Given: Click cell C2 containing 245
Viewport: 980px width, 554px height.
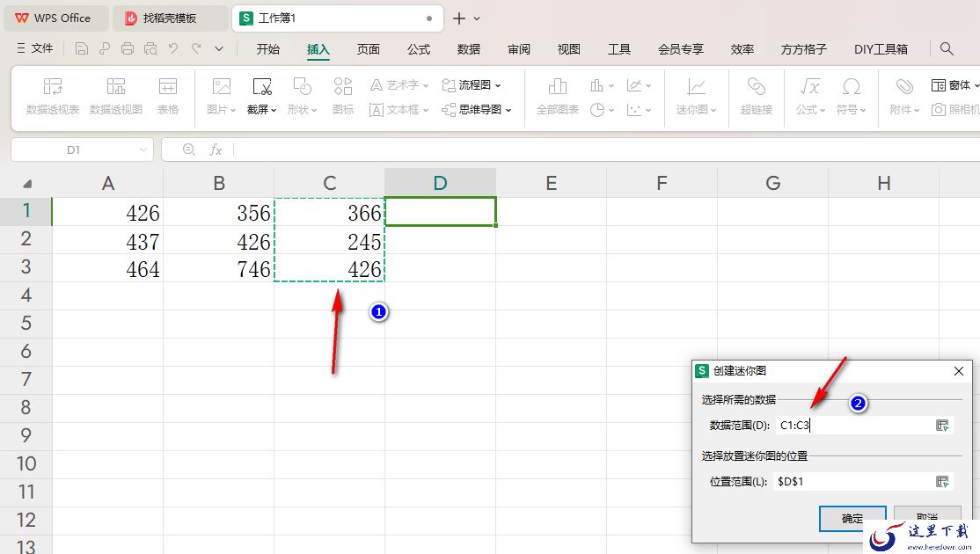Looking at the screenshot, I should click(329, 240).
